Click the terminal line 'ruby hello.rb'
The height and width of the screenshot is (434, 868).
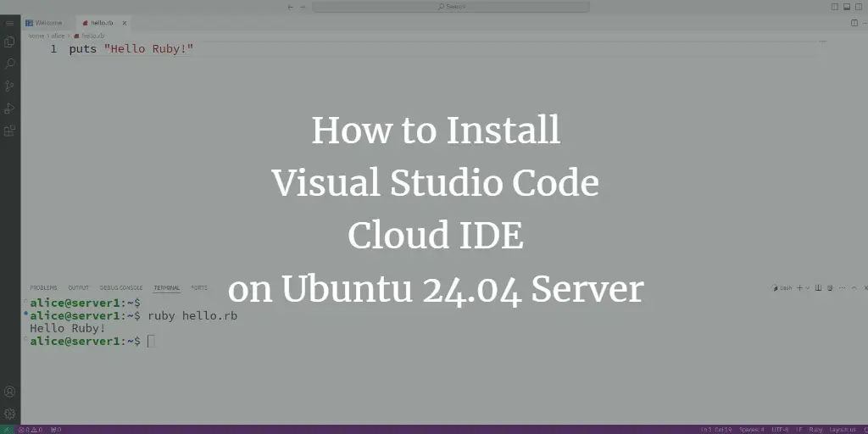pyautogui.click(x=192, y=315)
